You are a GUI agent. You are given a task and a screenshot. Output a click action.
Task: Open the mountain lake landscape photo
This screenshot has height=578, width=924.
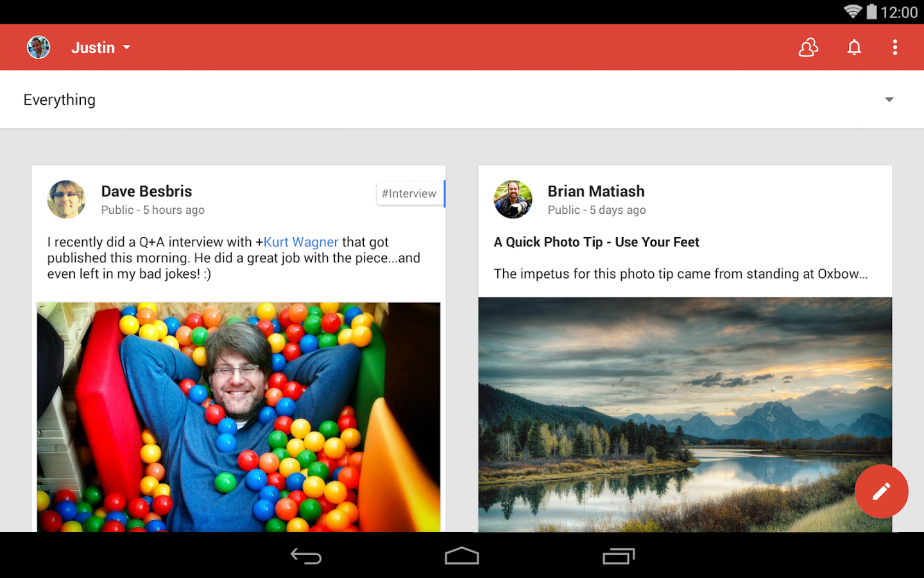pyautogui.click(x=685, y=414)
